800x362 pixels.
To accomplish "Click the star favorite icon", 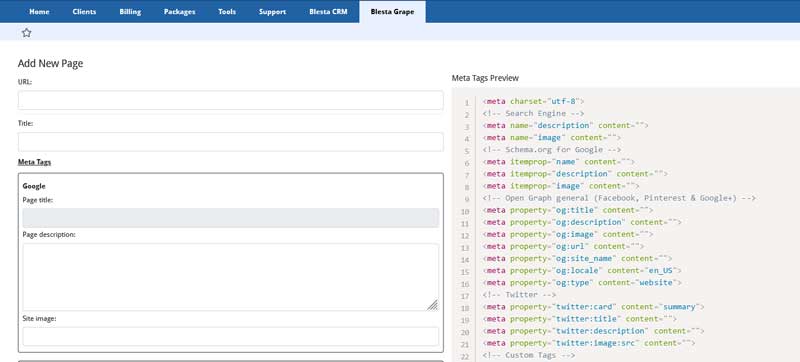I will (27, 33).
